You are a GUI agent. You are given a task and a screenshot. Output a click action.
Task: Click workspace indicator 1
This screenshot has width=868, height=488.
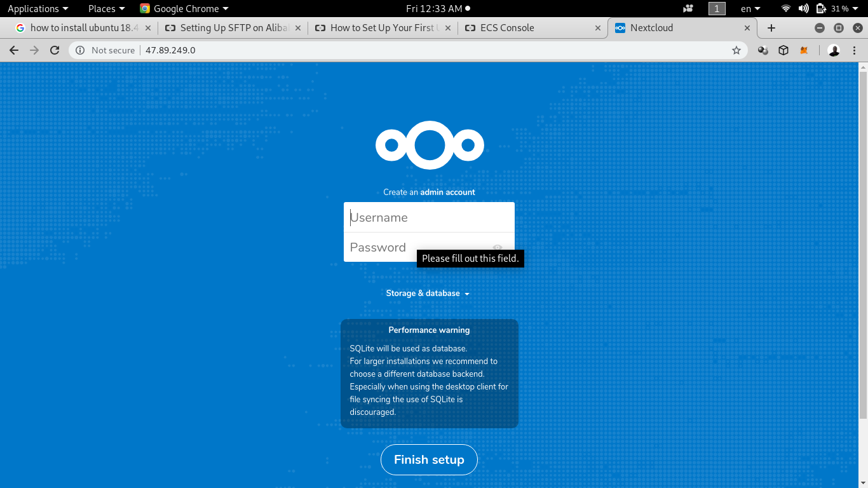(717, 8)
